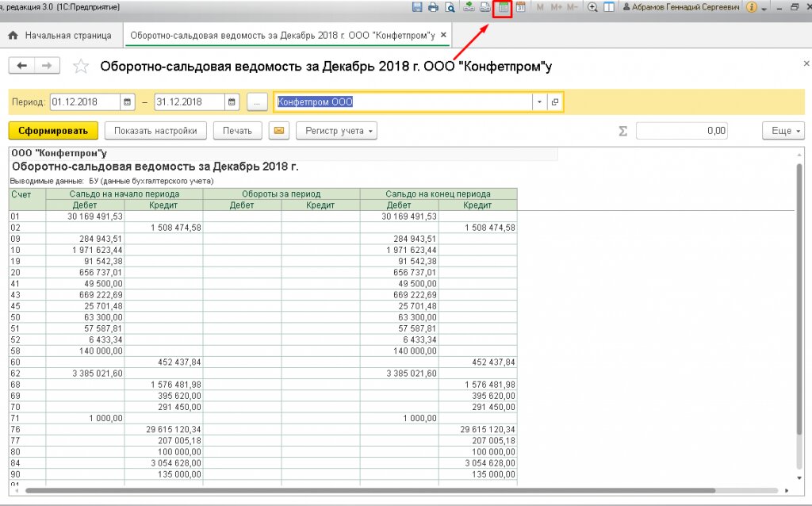The width and height of the screenshot is (812, 506).
Task: Click the forward navigation arrow
Action: pos(47,65)
